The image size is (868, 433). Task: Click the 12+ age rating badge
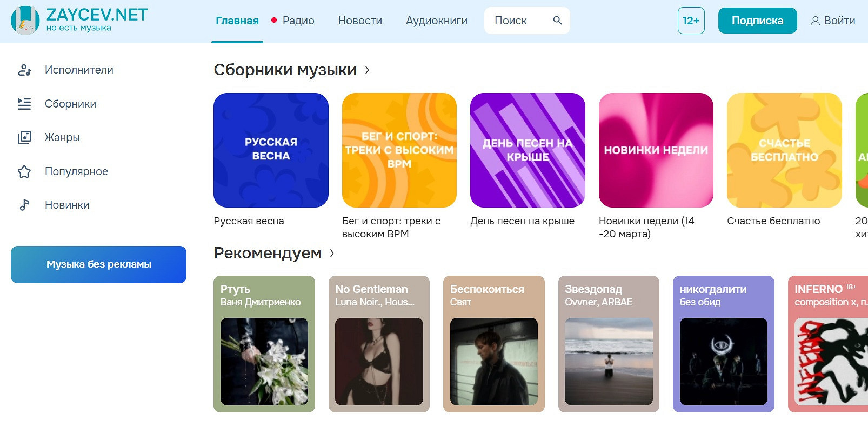[691, 21]
